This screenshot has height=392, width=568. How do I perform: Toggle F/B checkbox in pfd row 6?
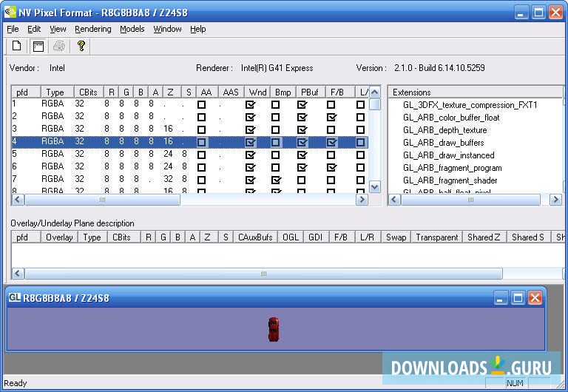(331, 167)
